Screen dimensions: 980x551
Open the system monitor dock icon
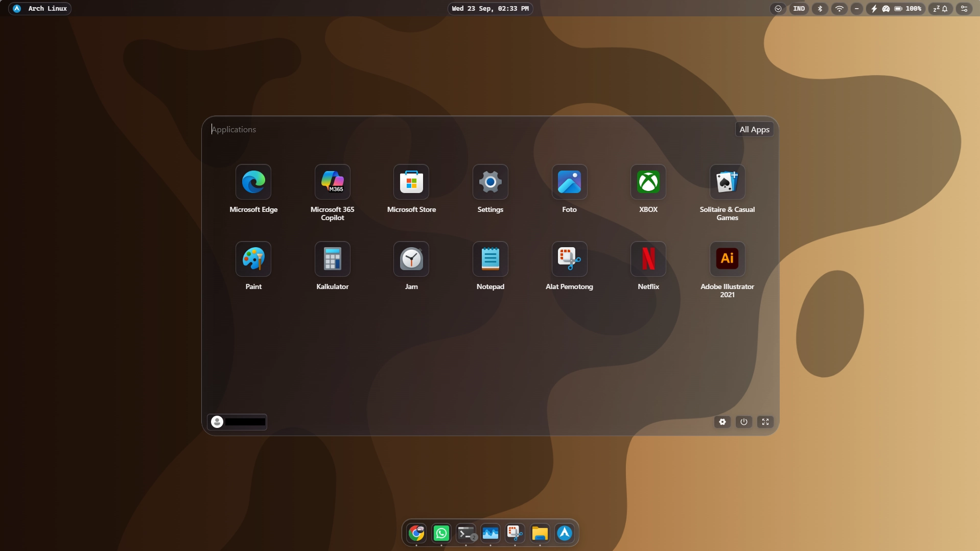pos(491,533)
